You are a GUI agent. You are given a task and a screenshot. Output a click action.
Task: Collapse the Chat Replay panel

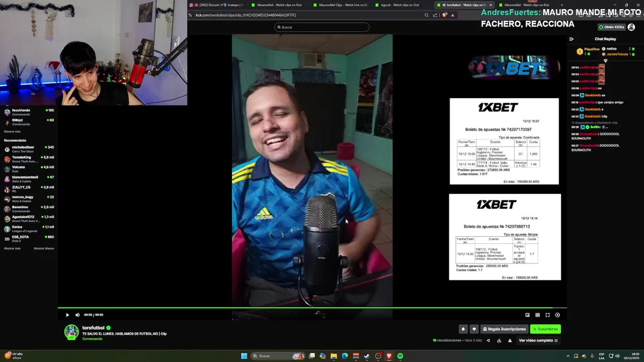[x=571, y=39]
